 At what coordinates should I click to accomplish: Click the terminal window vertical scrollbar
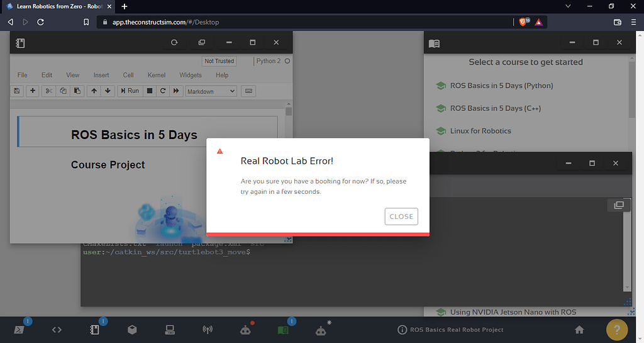(x=627, y=247)
